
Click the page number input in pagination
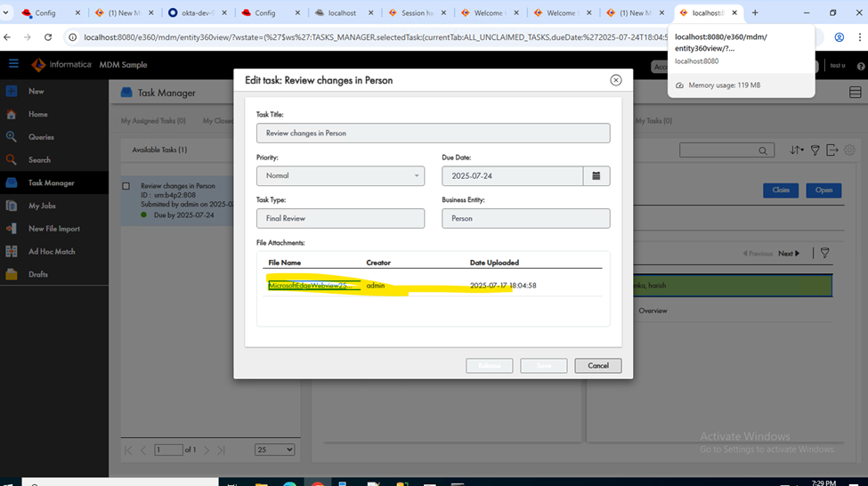[169, 450]
